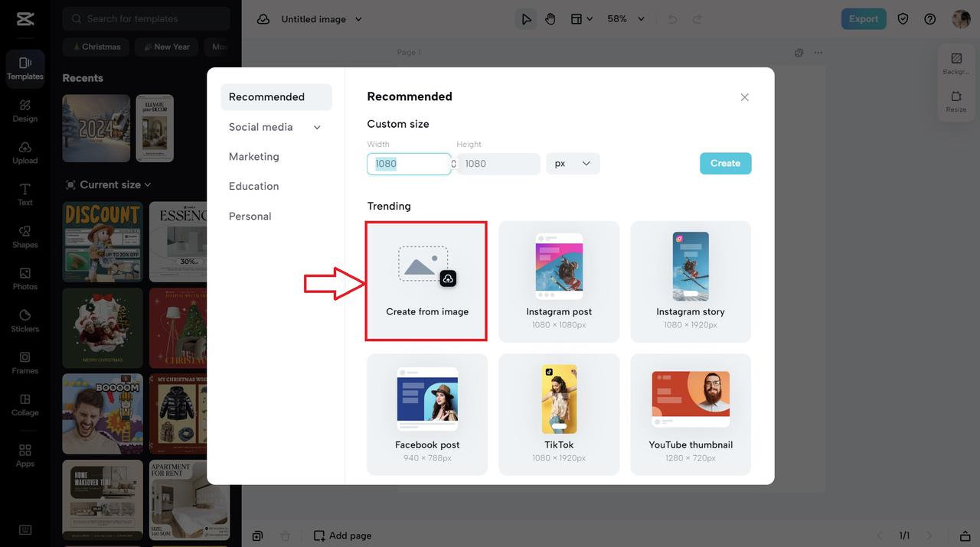Open the BOOOOM template thumbnail

coord(103,414)
